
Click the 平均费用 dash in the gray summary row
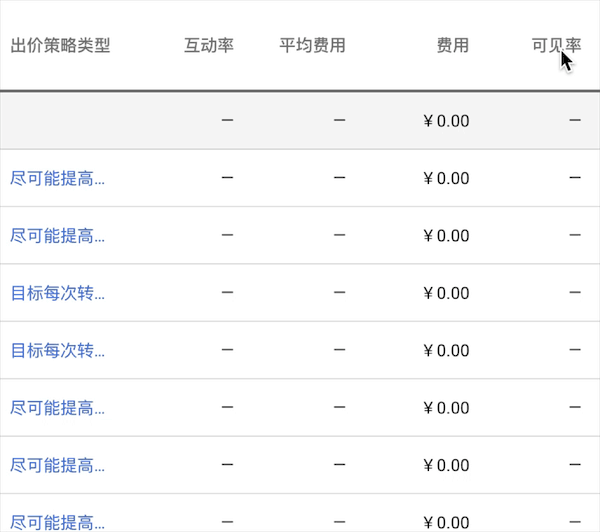coord(339,121)
